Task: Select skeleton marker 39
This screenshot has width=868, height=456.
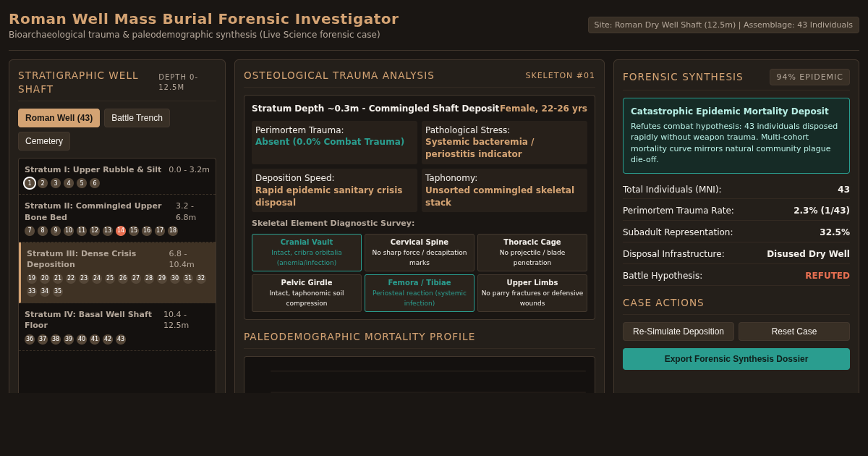Action: coord(69,339)
